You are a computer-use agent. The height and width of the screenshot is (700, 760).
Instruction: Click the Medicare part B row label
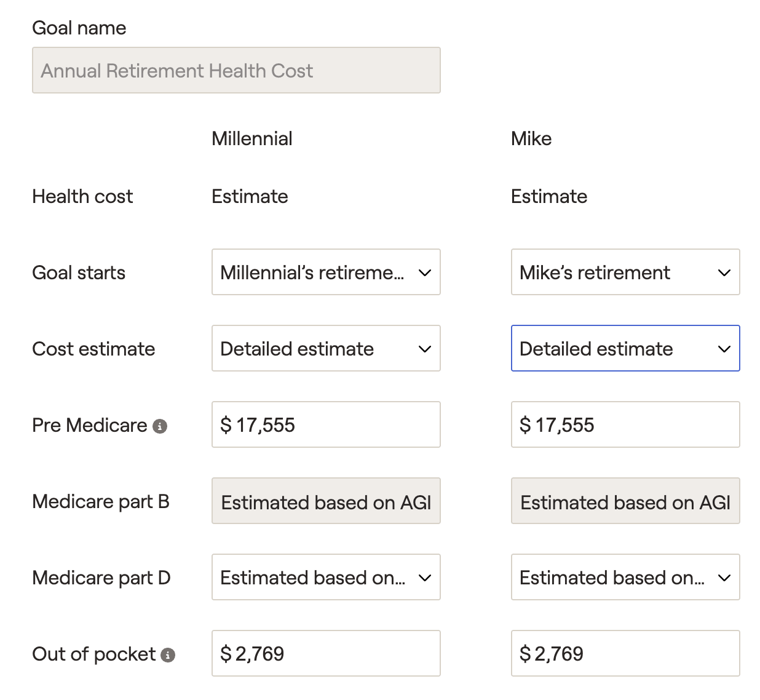[100, 501]
